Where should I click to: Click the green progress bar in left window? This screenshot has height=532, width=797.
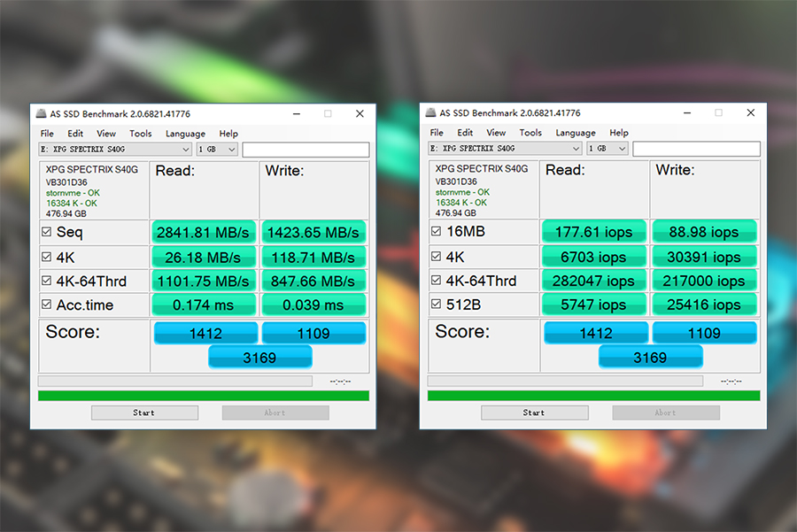204,396
